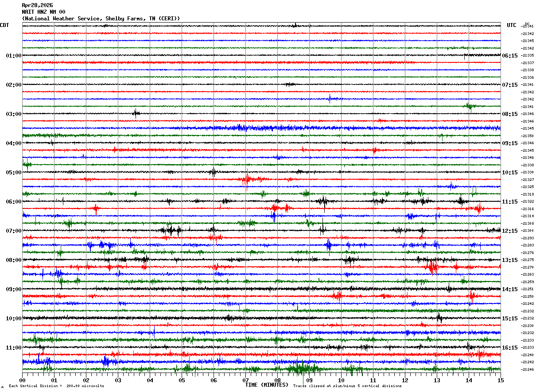This screenshot has height=392, width=536.
Task: Select DC offset value -21308
Action: [528, 223]
